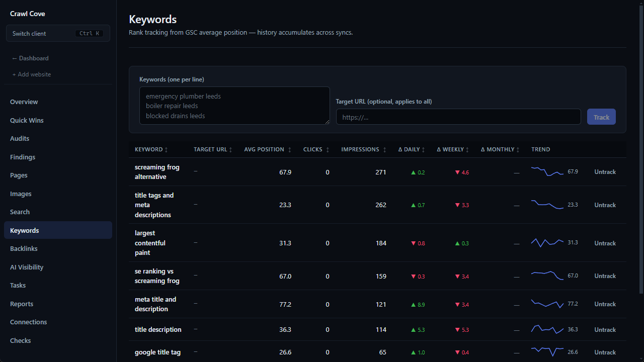
Task: Sort by Δ Monthly column header
Action: 500,149
